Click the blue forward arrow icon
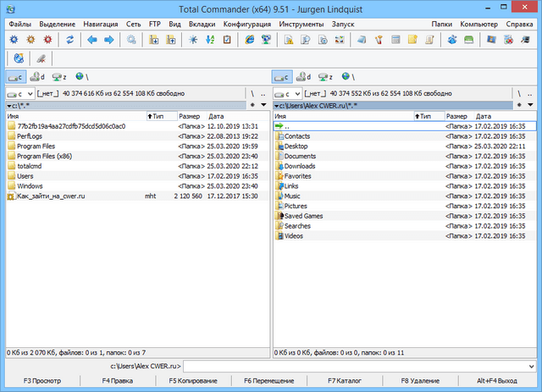This screenshot has height=392, width=542. 110,40
